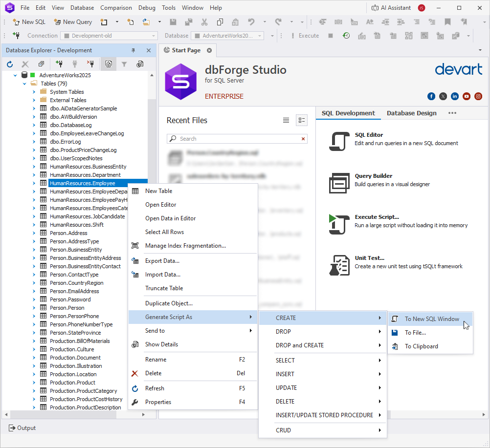The height and width of the screenshot is (448, 490).
Task: Open the X (Twitter) social icon
Action: click(443, 96)
